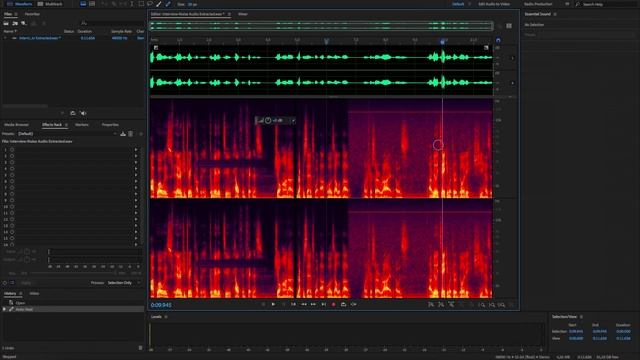The width and height of the screenshot is (640, 360).
Task: Click the new file icon in Files panel
Action: pos(24,23)
